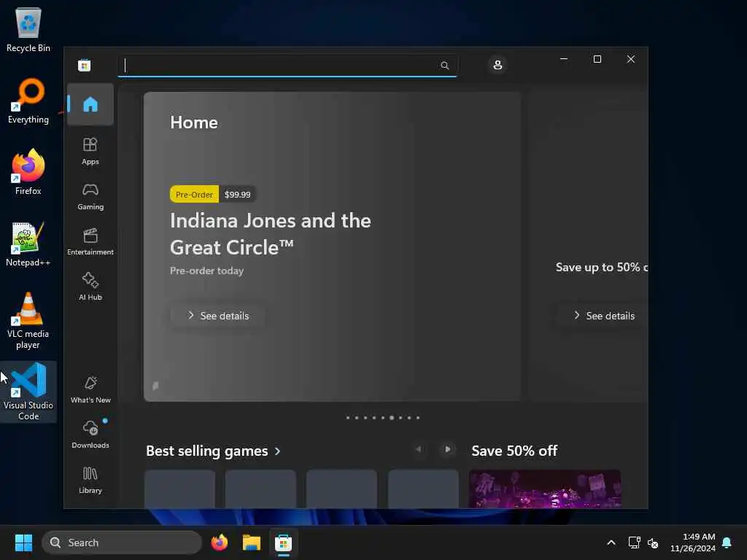Open the clock showing 1:49 AM
The image size is (747, 560).
click(692, 542)
